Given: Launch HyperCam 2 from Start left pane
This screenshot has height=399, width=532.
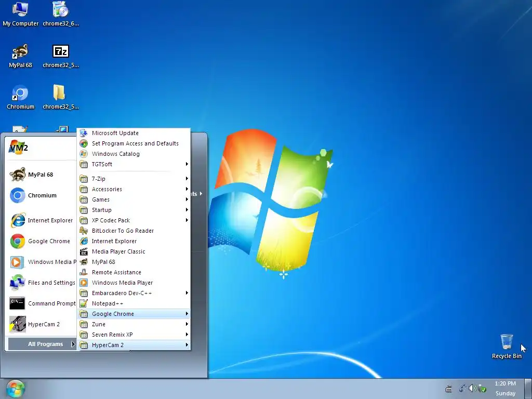Looking at the screenshot, I should [x=42, y=324].
